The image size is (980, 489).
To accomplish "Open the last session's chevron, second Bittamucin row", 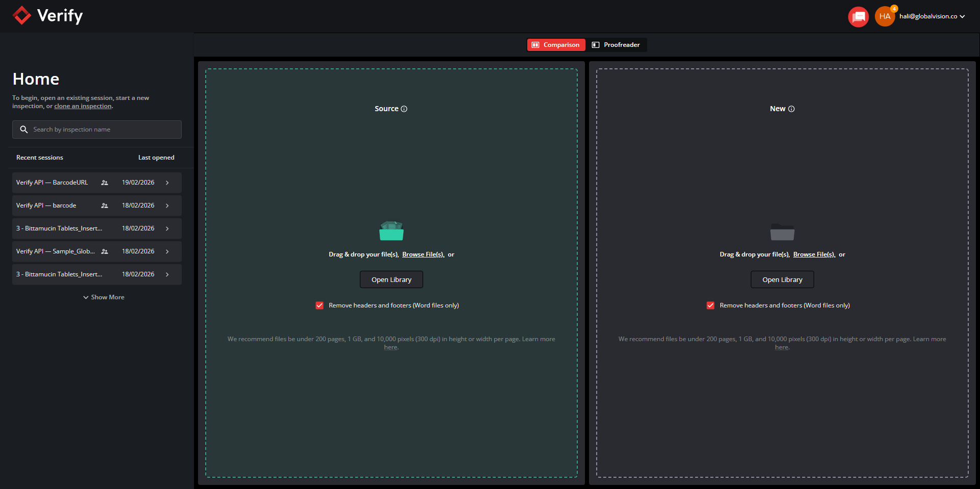I will 167,274.
